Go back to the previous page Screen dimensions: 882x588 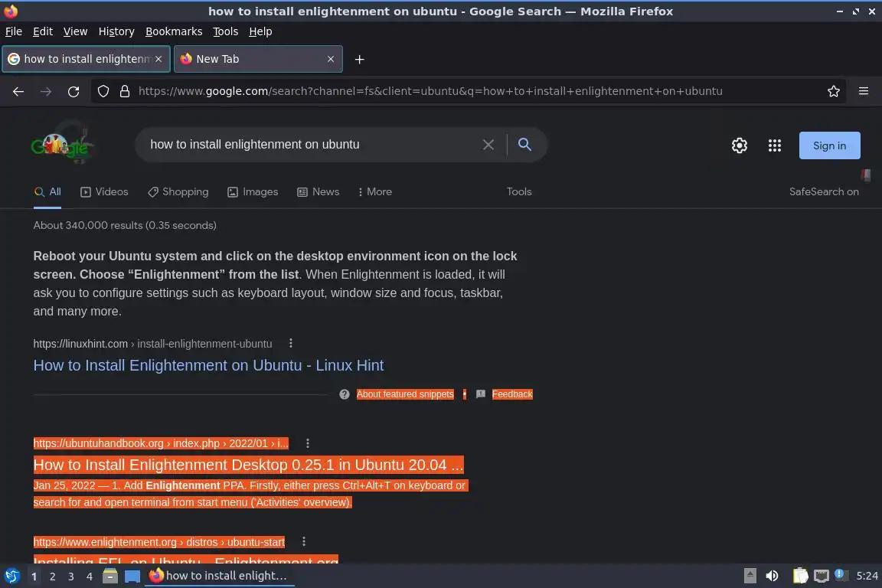(x=18, y=91)
